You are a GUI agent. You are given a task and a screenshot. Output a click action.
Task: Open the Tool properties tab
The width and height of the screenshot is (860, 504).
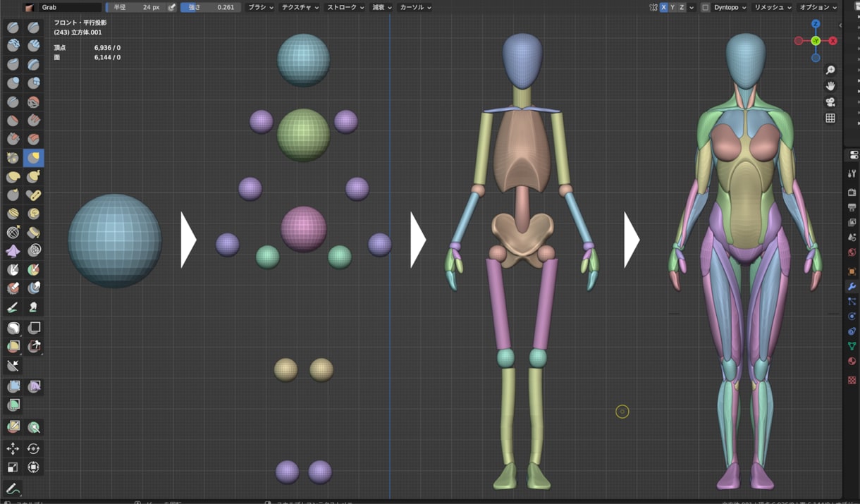[852, 173]
